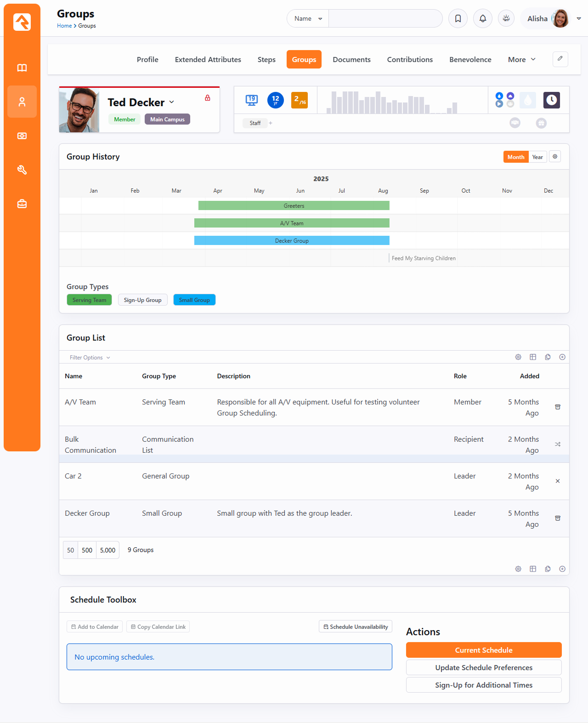Image resolution: width=588 pixels, height=723 pixels.
Task: Open the Finance icon in sidebar
Action: coord(22,136)
